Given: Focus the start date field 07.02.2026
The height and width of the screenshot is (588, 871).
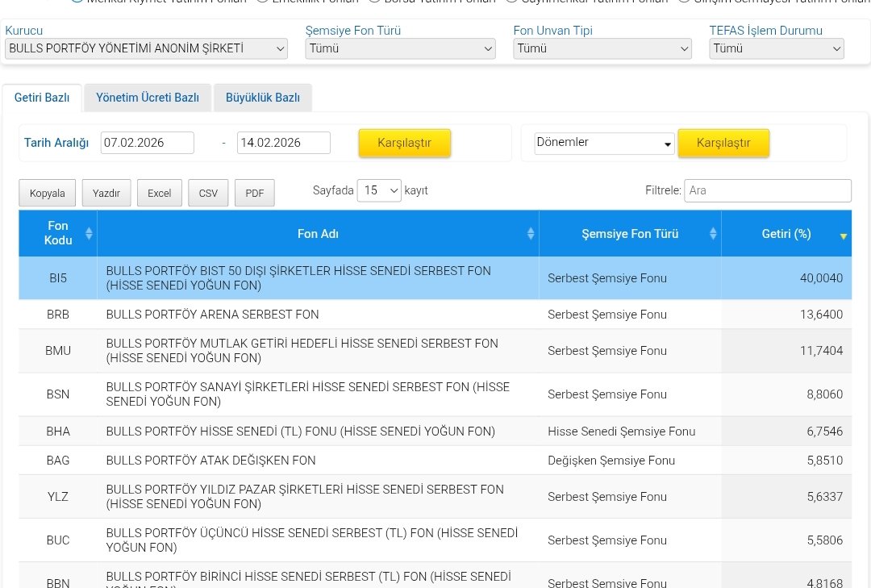Looking at the screenshot, I should pos(148,143).
